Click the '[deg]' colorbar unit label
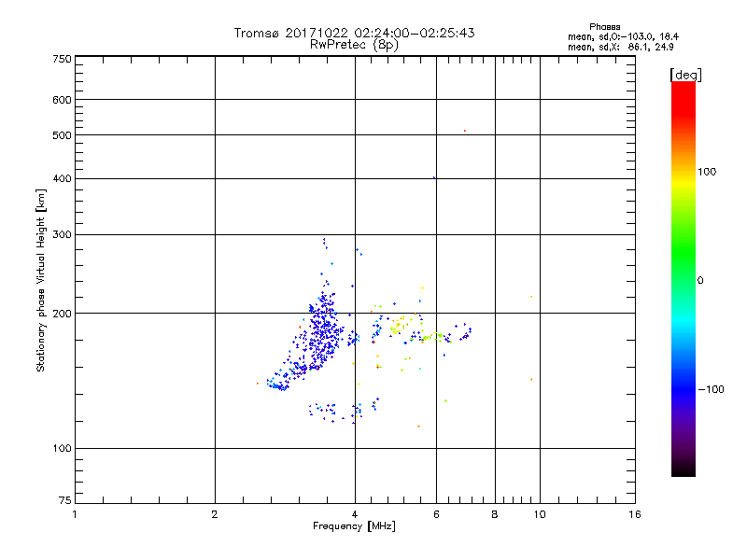Viewport: 747px width, 560px height. [x=685, y=76]
